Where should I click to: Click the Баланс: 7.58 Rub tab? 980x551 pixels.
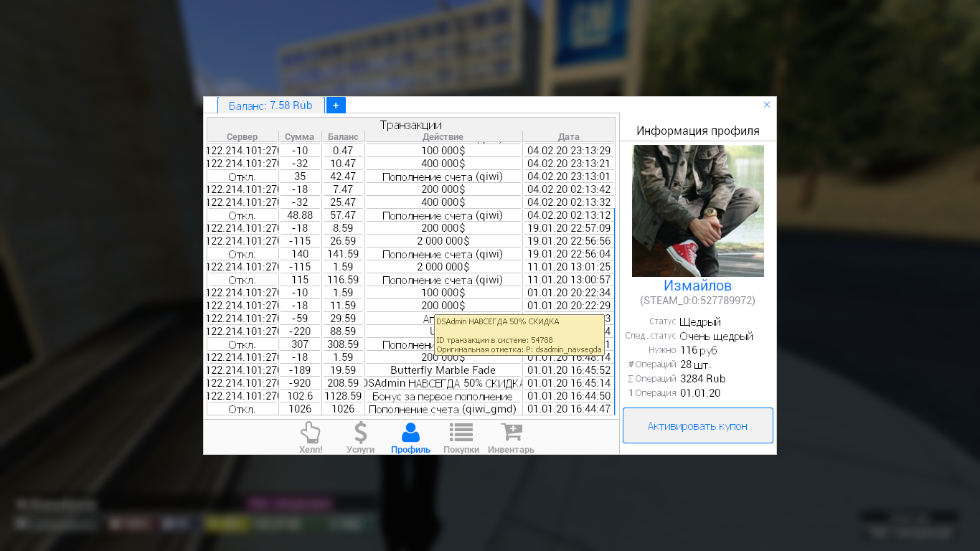270,105
